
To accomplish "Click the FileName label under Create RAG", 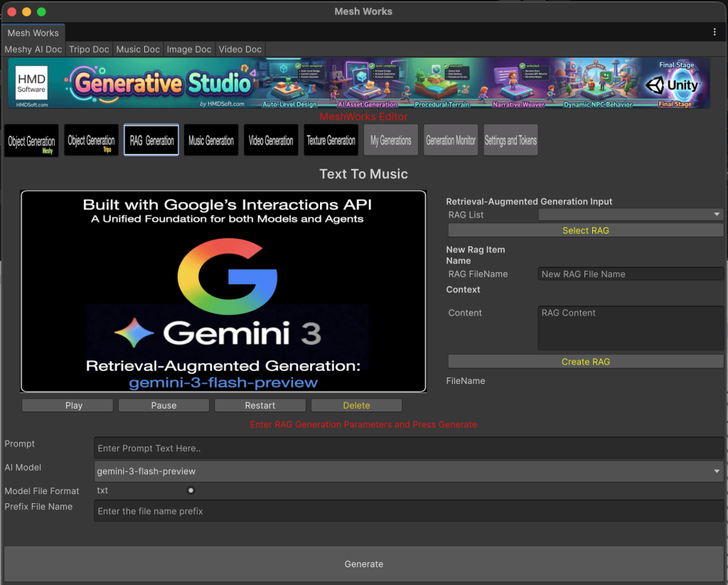I will tap(466, 381).
